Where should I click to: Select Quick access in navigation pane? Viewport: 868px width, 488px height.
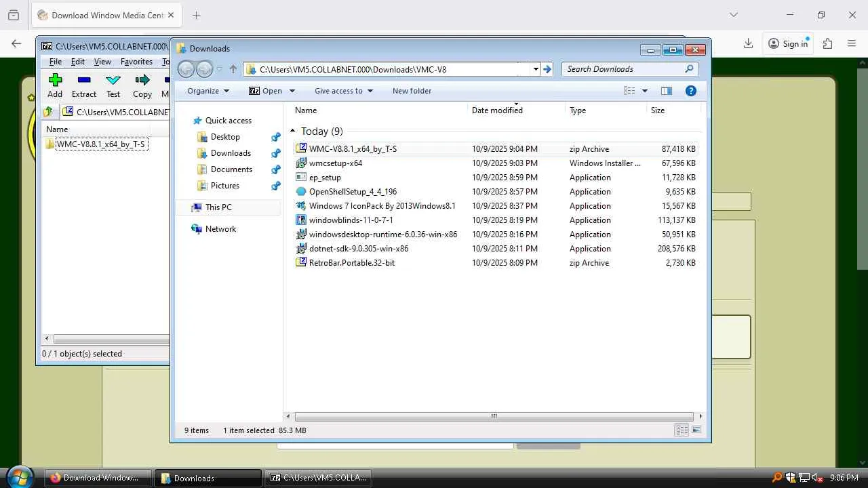(228, 121)
